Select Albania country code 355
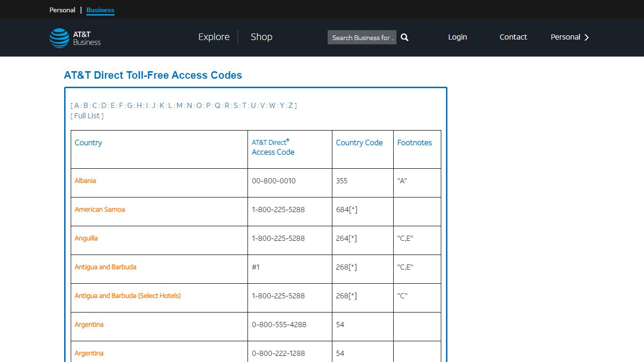644x362 pixels. pos(342,181)
